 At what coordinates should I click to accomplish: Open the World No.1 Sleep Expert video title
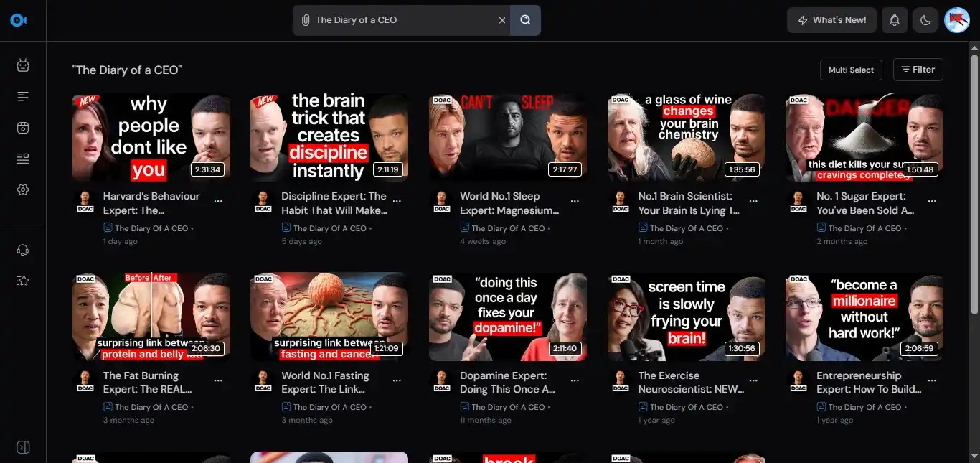[509, 203]
